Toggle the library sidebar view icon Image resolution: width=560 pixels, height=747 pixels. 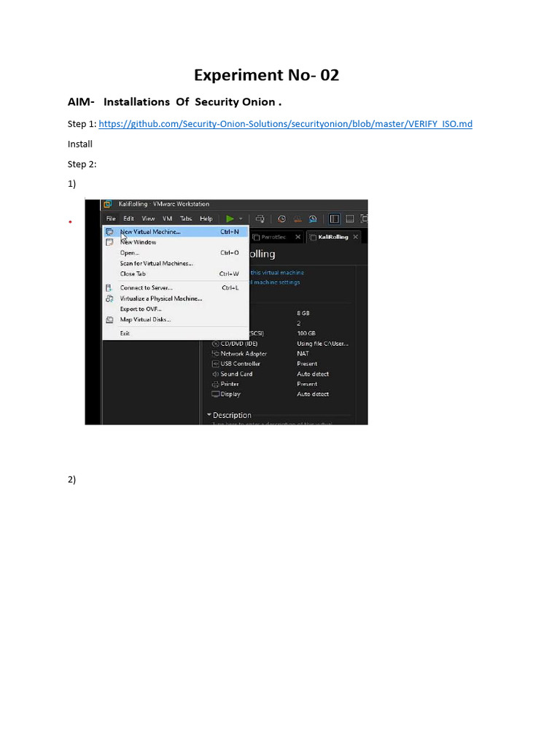coord(334,219)
